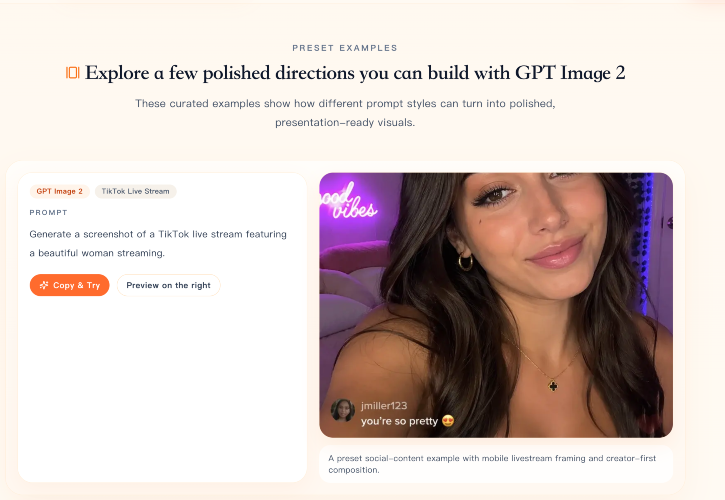This screenshot has width=725, height=500.
Task: Click the orange carousel icon beside the heading
Action: [x=73, y=73]
